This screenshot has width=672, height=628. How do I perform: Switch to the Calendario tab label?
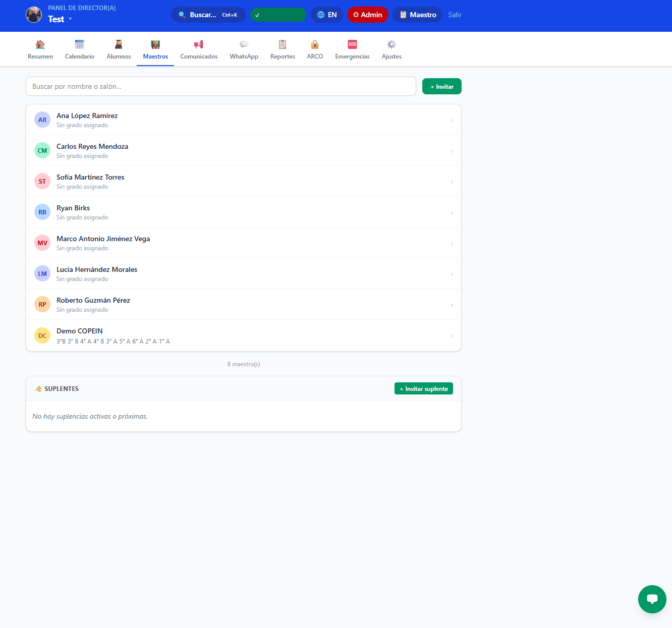(80, 56)
